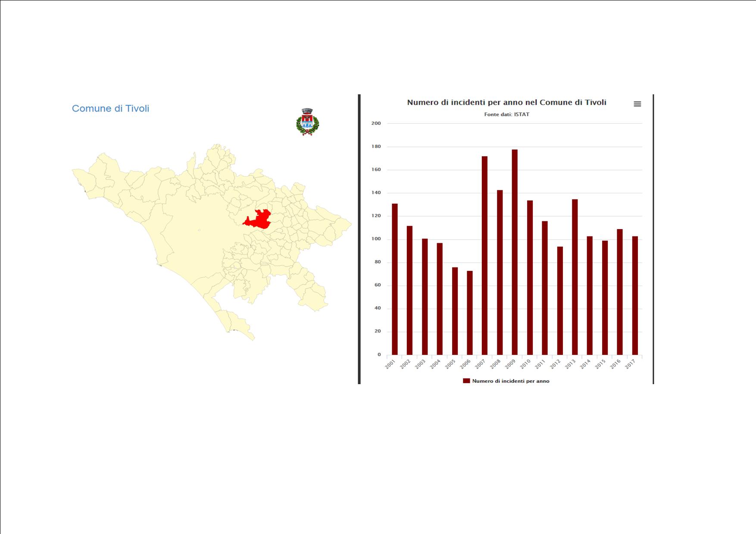Click the y-axis value 200
756x534 pixels.
[376, 123]
